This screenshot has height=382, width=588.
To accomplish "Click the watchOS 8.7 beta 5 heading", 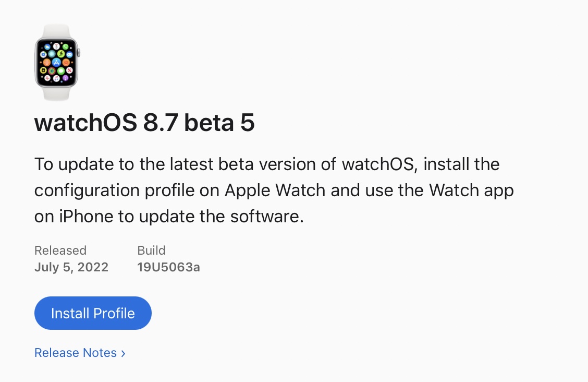I will (x=144, y=122).
